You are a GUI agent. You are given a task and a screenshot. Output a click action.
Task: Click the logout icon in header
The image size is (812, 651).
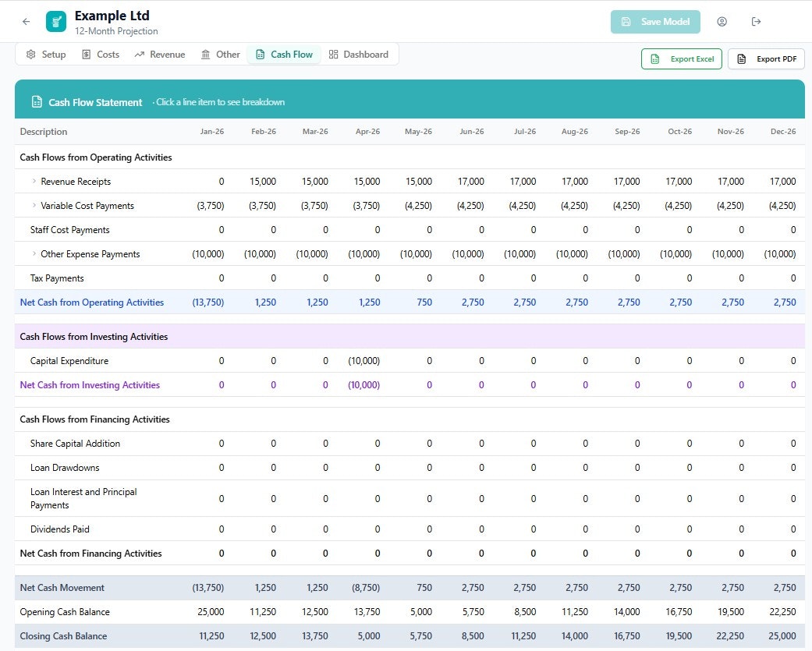[x=756, y=22]
